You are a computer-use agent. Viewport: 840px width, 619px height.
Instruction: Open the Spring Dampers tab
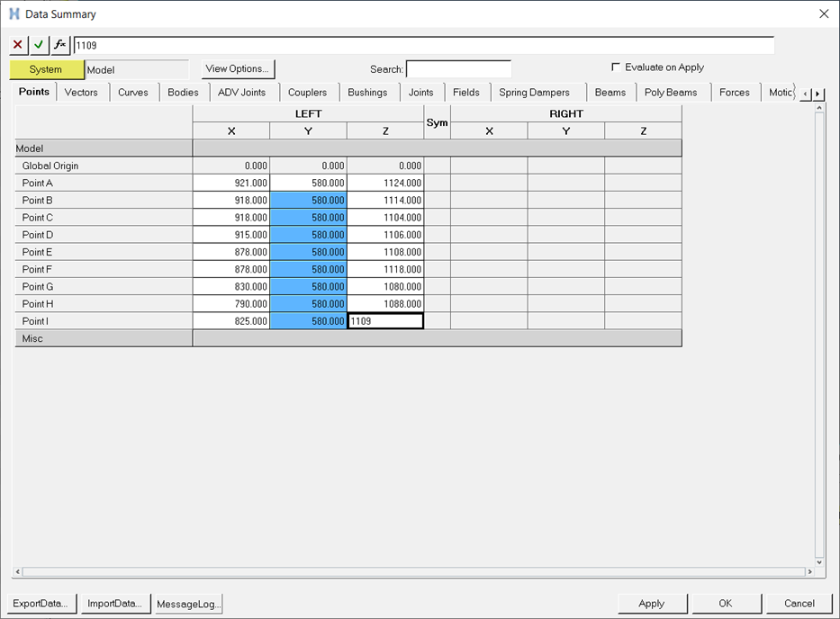tap(534, 92)
